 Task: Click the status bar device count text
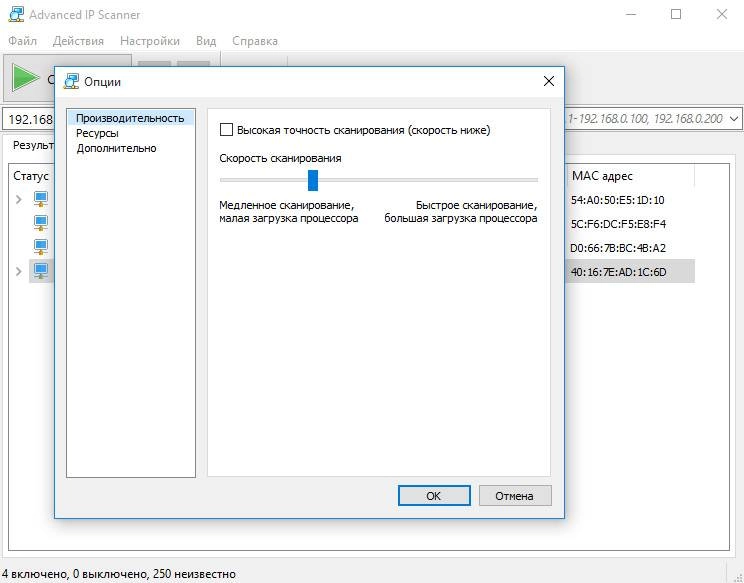coord(119,574)
